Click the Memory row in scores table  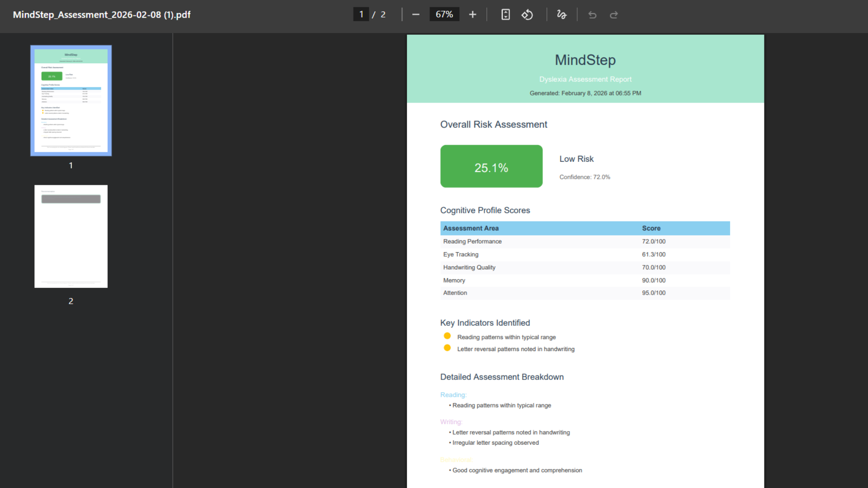pyautogui.click(x=454, y=280)
